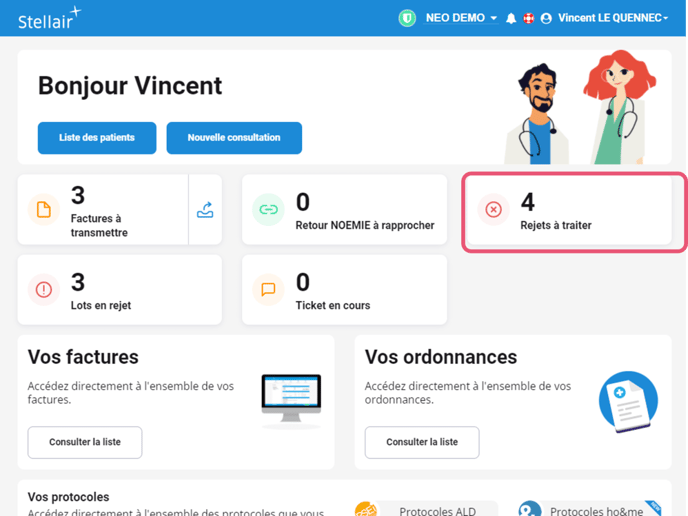Start a Nouvelle consultation
Image resolution: width=688 pixels, height=516 pixels.
tap(234, 138)
